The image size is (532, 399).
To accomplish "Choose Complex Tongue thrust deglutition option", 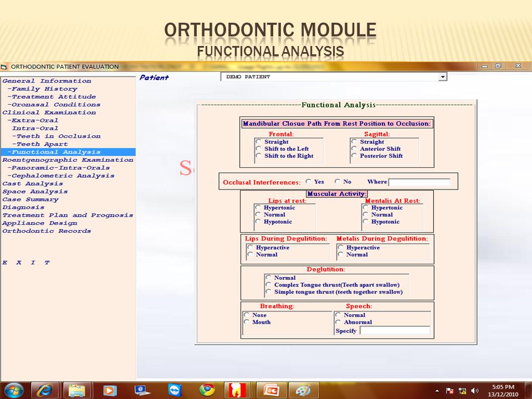I will pos(268,285).
